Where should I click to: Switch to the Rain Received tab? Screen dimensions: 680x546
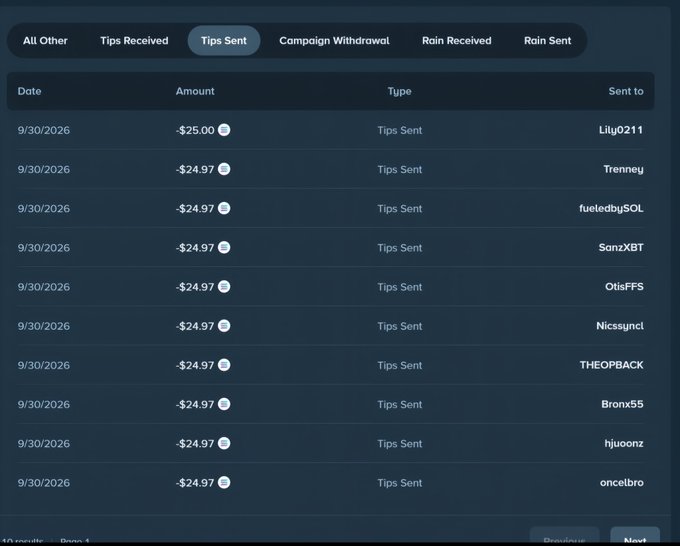[x=457, y=41]
